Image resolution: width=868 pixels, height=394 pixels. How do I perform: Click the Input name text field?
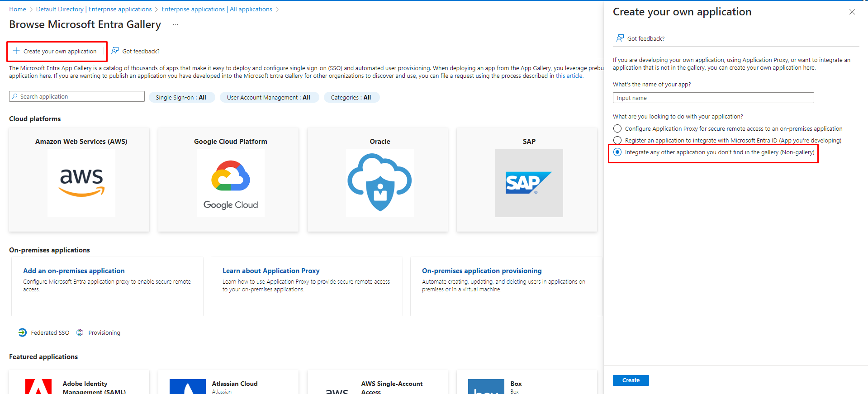pyautogui.click(x=713, y=98)
